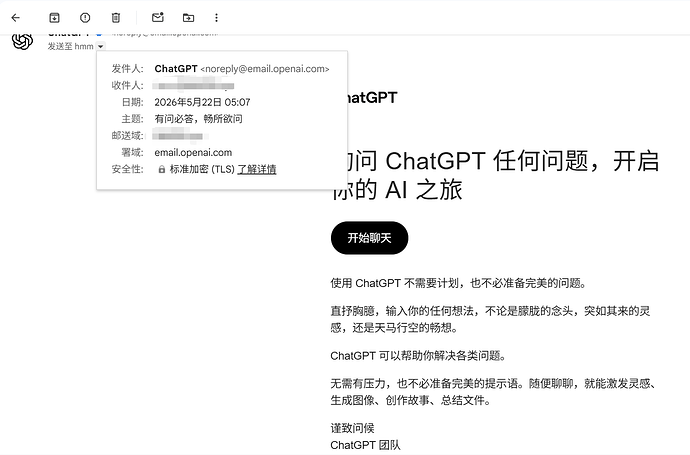Click the paragraph starting 使用 ChatGPT 不需要计划

coord(459,283)
